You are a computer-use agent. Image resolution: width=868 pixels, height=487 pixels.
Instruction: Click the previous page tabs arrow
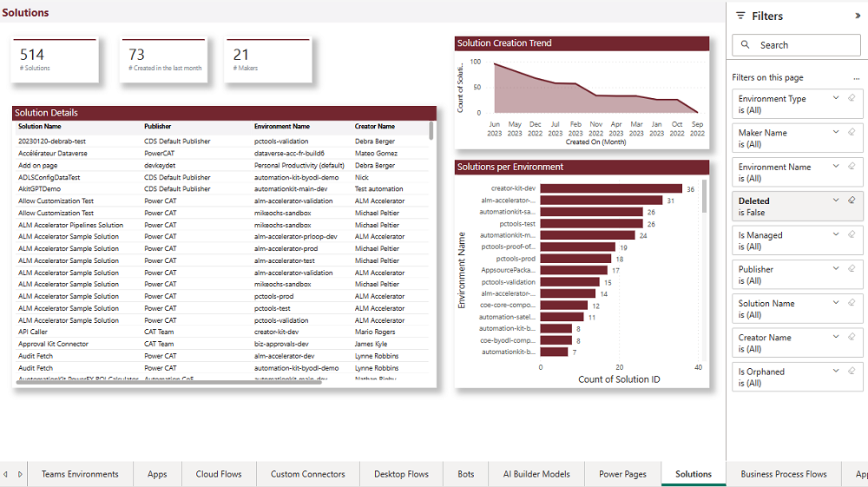click(x=5, y=474)
